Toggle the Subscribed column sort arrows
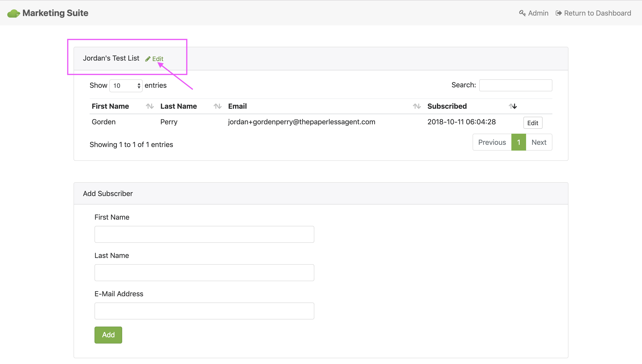 (x=513, y=106)
